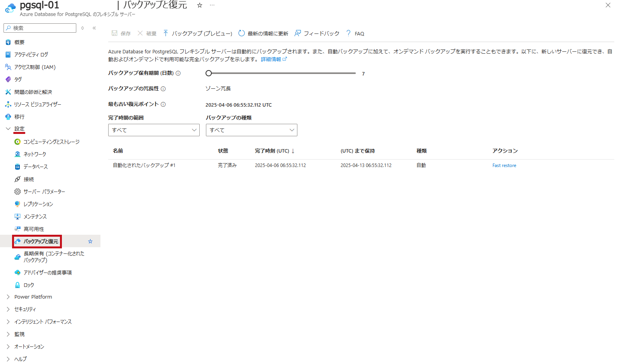Open the 移行 menu item

pos(19,117)
